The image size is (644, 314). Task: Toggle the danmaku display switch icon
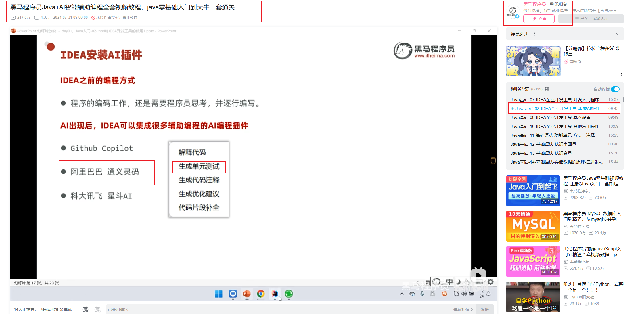[85, 309]
